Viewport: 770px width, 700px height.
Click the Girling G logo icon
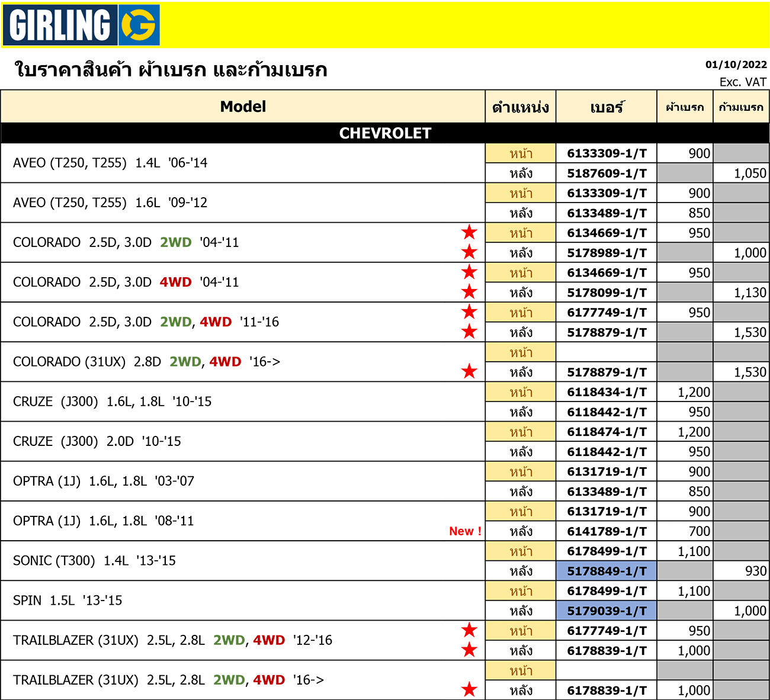pos(139,25)
